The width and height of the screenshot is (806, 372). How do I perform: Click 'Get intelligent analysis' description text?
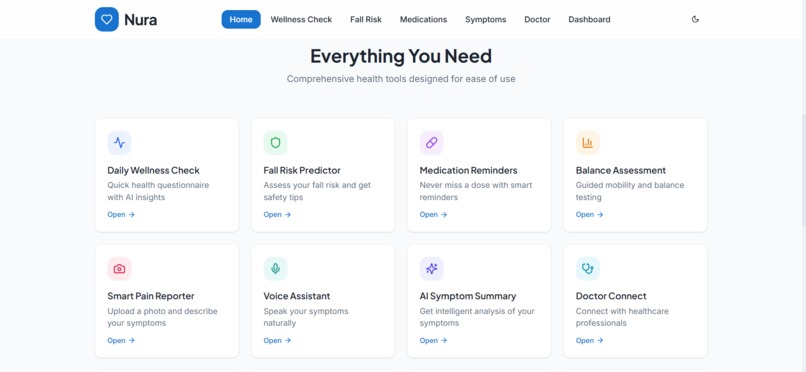(x=477, y=317)
